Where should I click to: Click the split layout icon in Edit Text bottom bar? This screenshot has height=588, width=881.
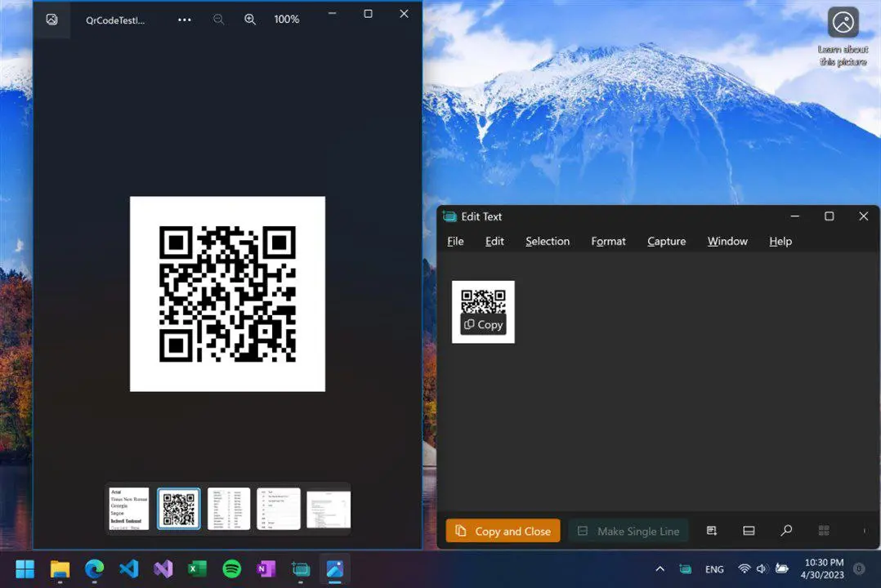click(x=749, y=531)
